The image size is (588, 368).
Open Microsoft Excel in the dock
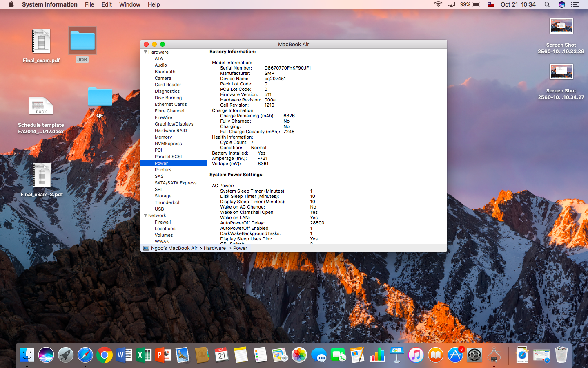click(x=144, y=355)
